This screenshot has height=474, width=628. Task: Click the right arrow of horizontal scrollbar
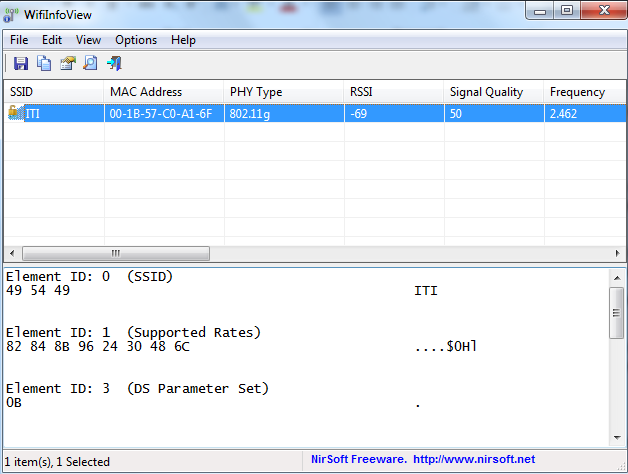[x=617, y=253]
